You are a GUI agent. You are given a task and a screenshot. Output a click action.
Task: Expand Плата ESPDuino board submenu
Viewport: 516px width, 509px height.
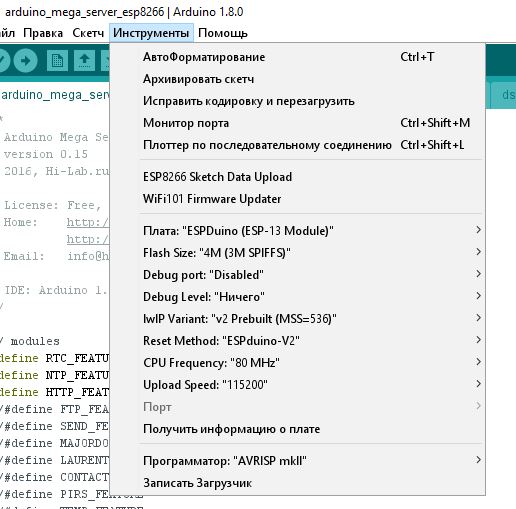point(297,231)
